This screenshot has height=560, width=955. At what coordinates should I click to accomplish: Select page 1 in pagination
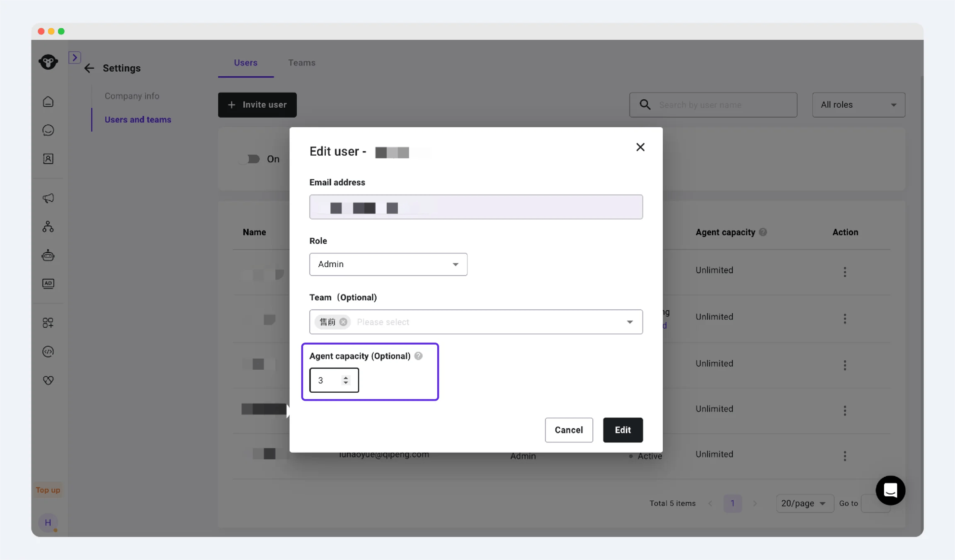(x=732, y=503)
